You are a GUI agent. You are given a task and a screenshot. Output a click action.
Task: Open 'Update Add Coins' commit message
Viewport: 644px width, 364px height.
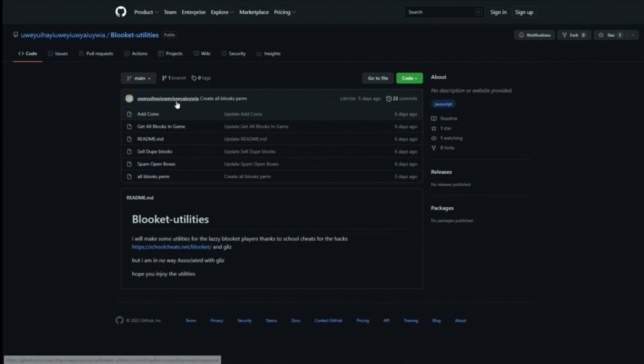tap(243, 114)
